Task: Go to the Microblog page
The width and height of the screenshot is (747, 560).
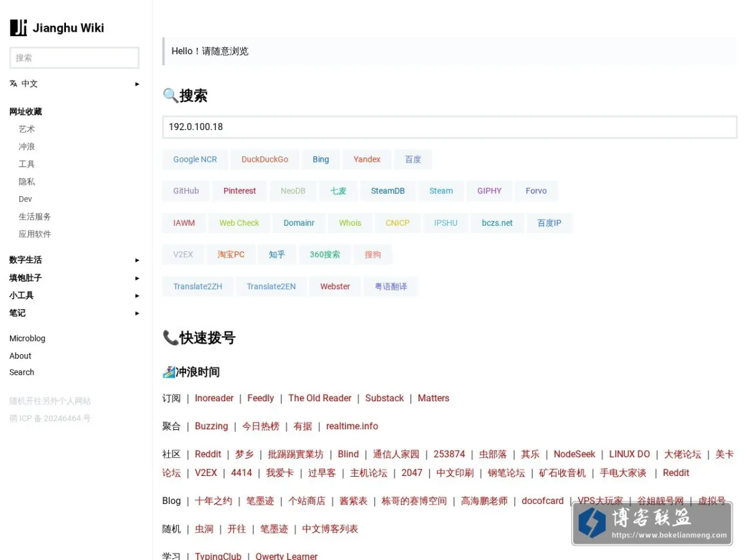Action: coord(27,338)
